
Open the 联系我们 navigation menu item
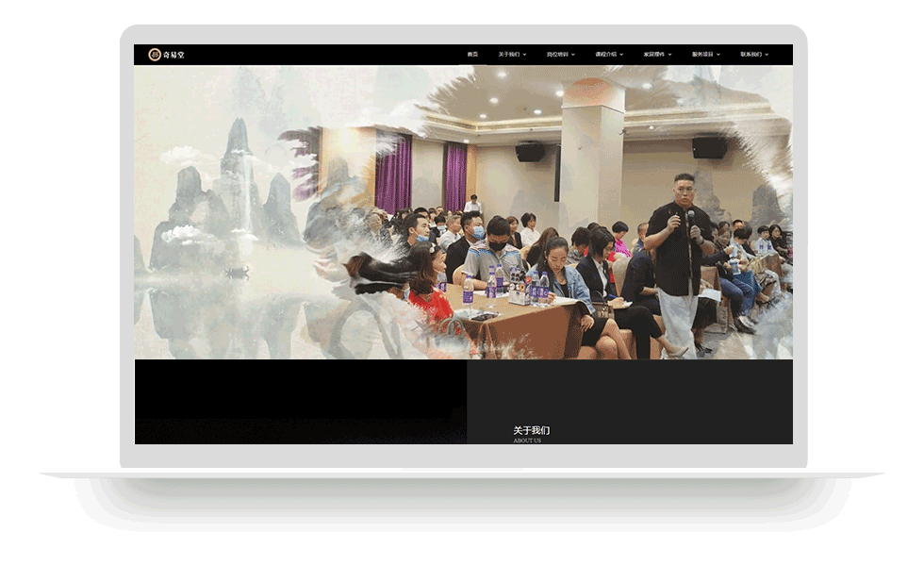coord(751,55)
